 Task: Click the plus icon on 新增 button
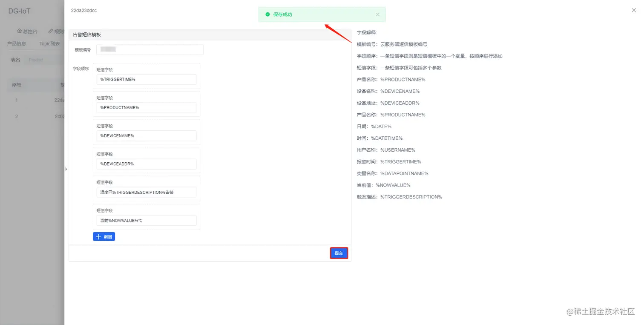click(x=98, y=237)
